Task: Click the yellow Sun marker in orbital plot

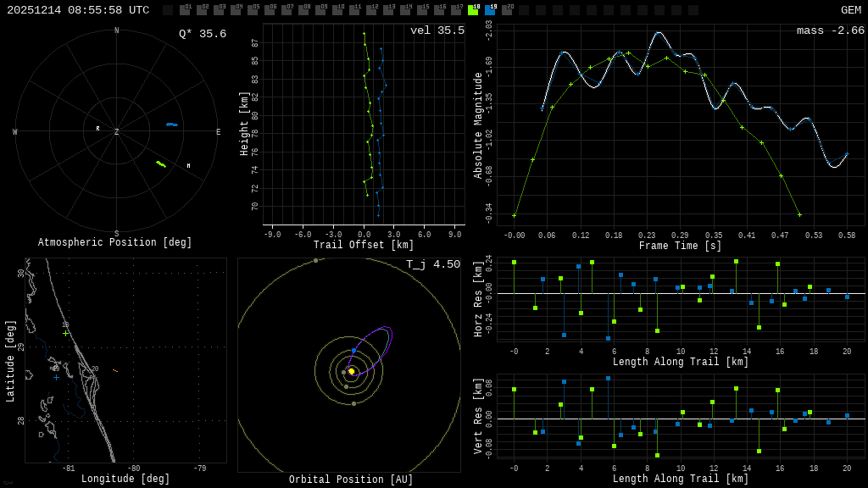Action: click(x=351, y=371)
